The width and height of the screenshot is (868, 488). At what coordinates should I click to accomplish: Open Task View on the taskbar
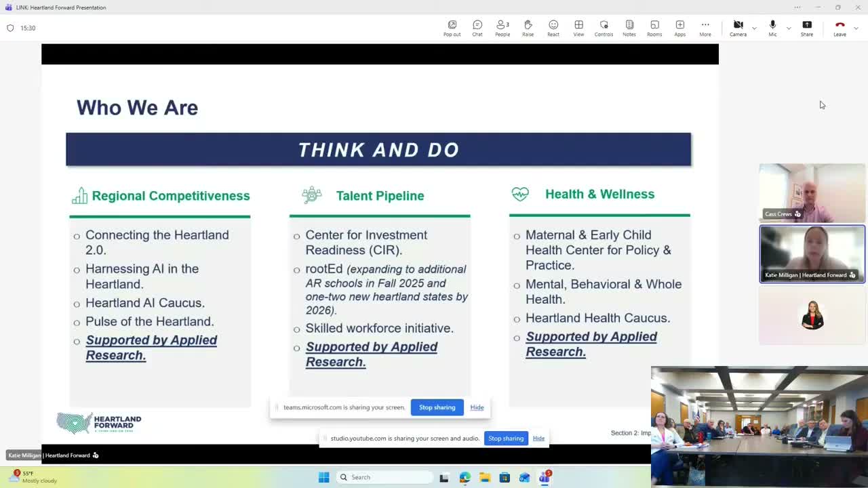pos(444,477)
